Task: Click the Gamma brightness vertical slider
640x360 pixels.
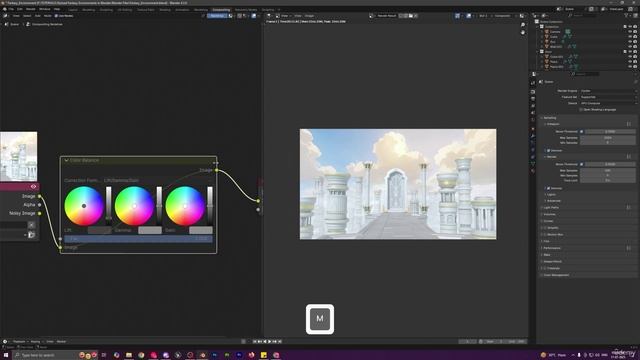Action: coord(159,206)
